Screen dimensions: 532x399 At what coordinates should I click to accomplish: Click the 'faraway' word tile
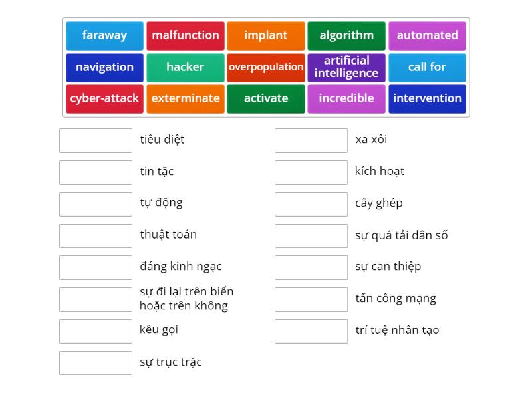pos(104,36)
